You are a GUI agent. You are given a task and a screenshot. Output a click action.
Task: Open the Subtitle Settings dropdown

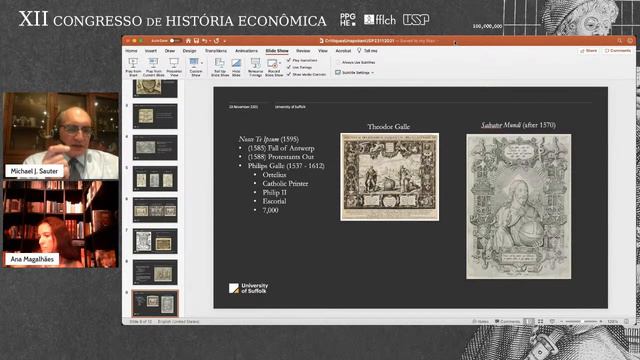[355, 73]
